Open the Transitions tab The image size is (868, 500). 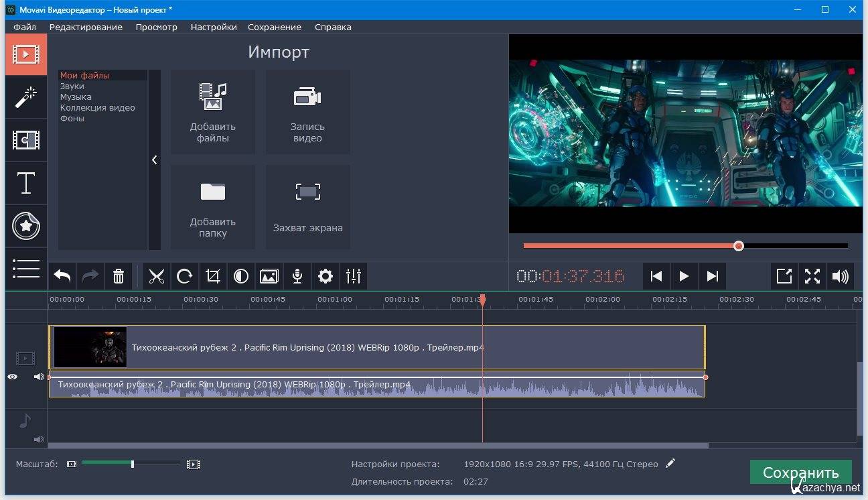26,140
